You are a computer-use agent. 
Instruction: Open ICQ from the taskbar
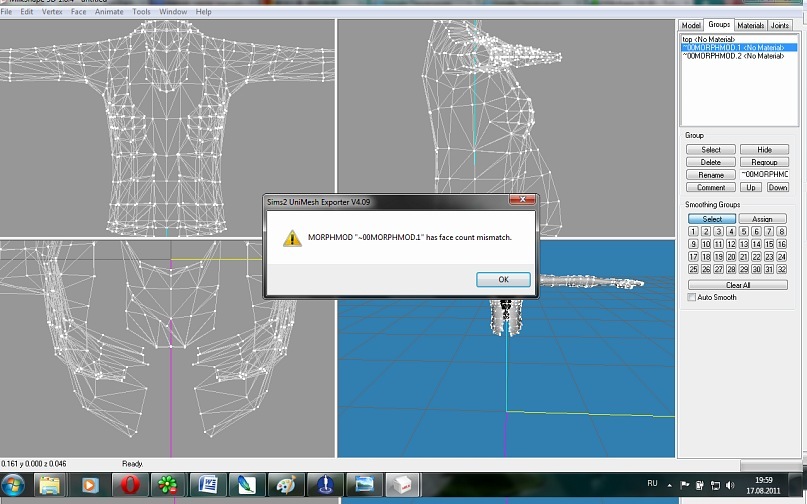pyautogui.click(x=167, y=485)
